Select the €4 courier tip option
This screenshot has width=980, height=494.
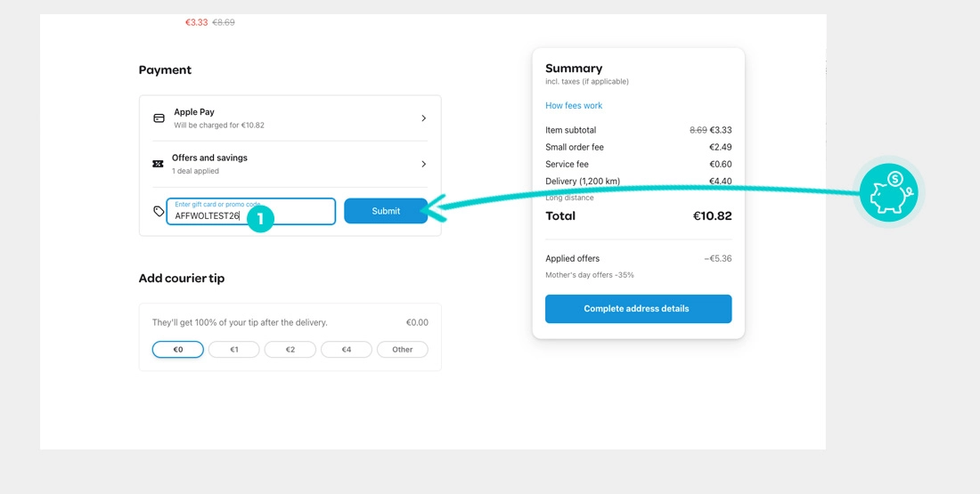point(347,349)
